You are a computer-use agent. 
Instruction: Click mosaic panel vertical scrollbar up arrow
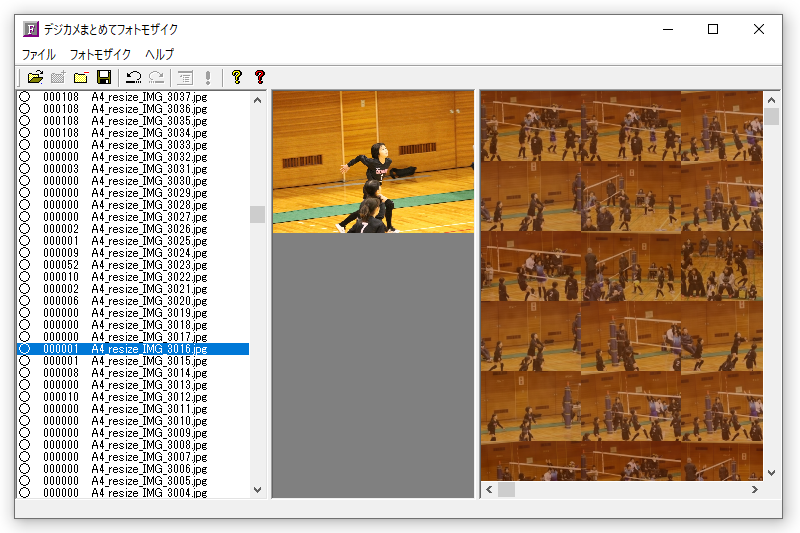tap(771, 100)
